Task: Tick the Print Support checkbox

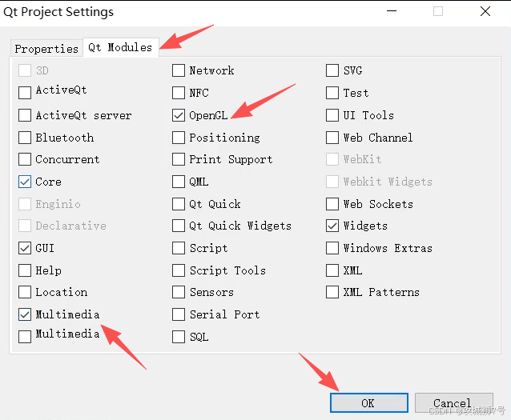Action: coord(179,159)
